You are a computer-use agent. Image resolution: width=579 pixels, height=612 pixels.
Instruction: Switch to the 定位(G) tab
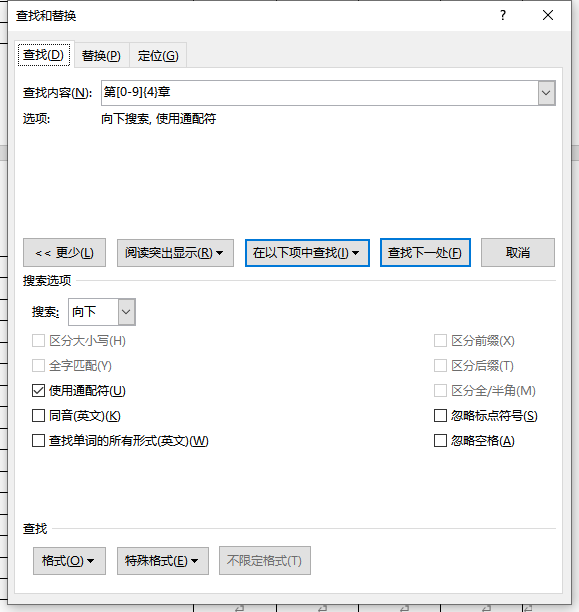click(x=158, y=56)
